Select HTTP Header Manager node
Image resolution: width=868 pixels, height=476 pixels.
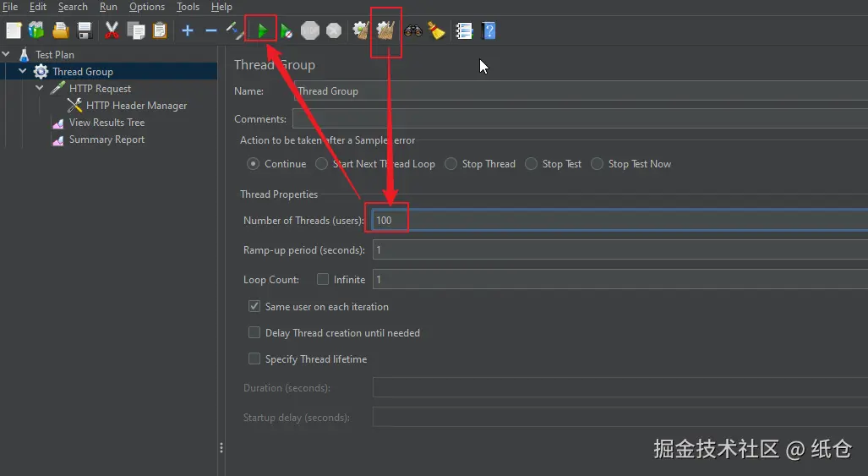click(x=136, y=105)
